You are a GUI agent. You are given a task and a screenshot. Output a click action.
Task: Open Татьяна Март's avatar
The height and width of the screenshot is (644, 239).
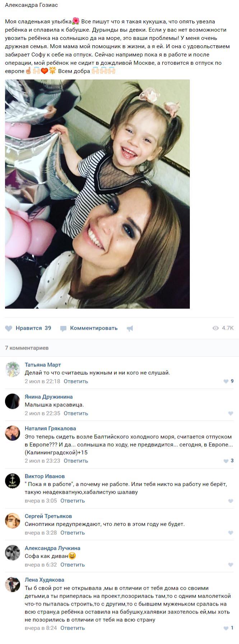(x=13, y=369)
